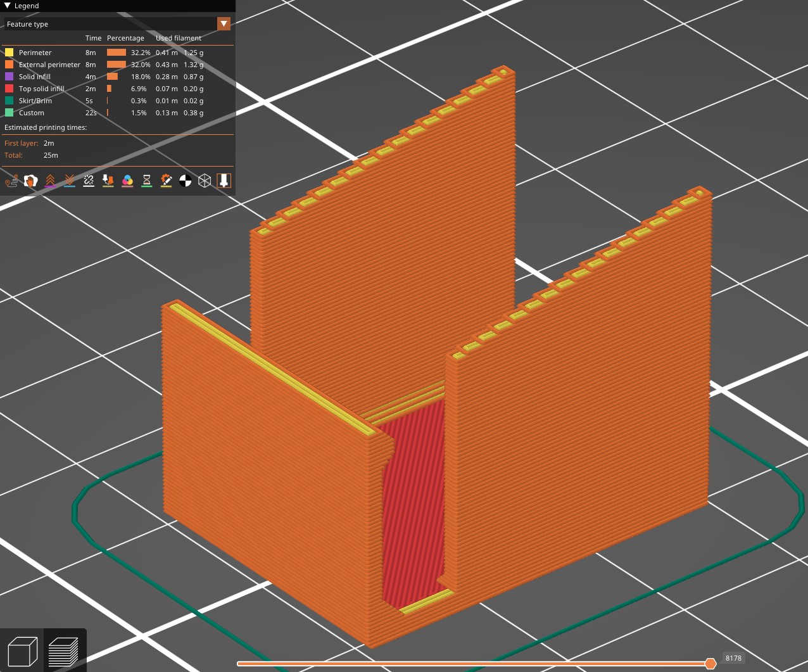This screenshot has height=672, width=808.
Task: Toggle retractions up-arrows icon
Action: (50, 181)
